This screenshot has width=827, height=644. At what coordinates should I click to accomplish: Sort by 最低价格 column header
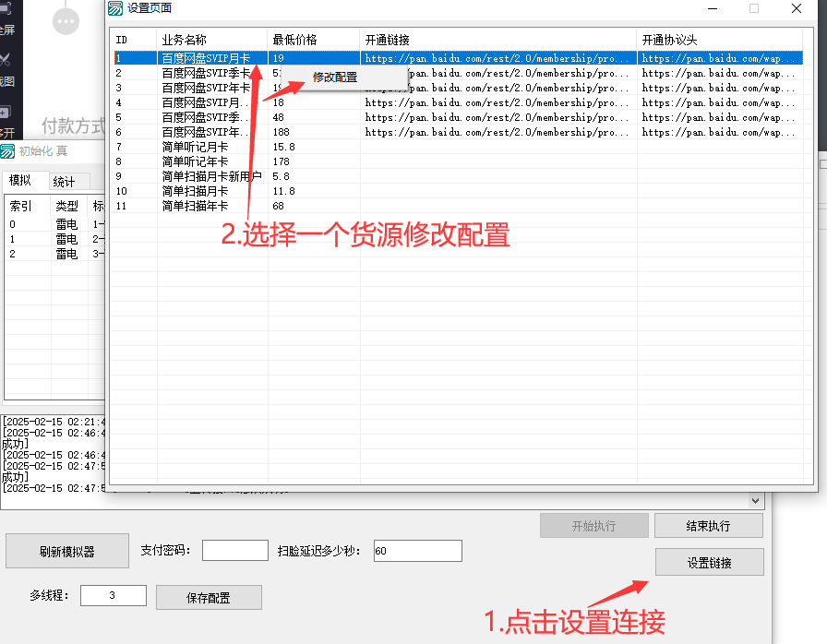[x=314, y=40]
